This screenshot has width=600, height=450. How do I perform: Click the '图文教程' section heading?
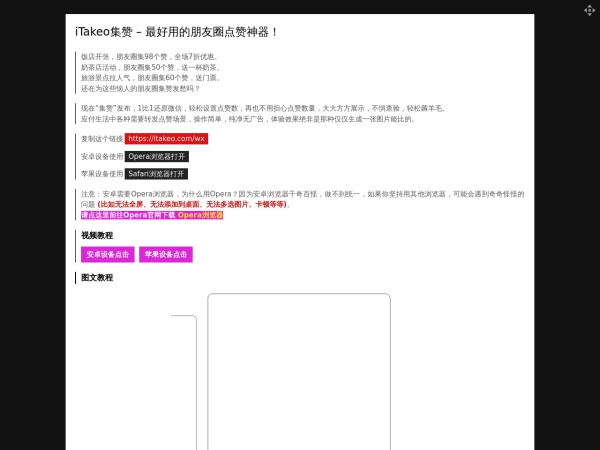[97, 278]
